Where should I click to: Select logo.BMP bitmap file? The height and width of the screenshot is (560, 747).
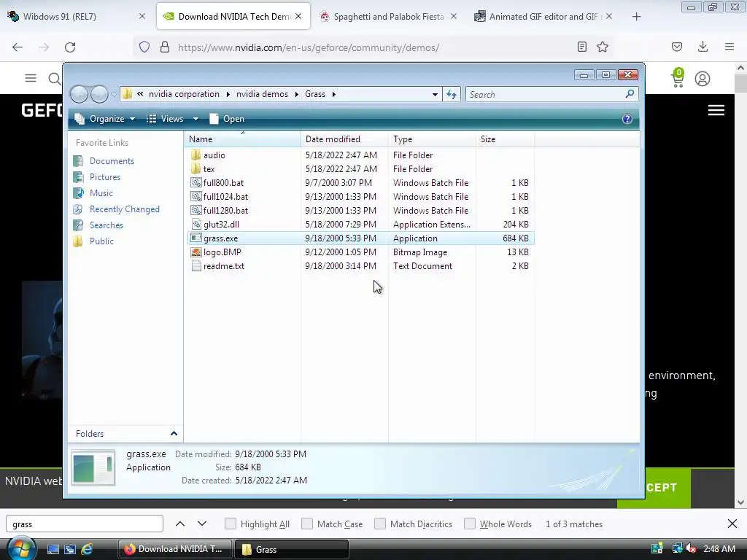pos(360,252)
